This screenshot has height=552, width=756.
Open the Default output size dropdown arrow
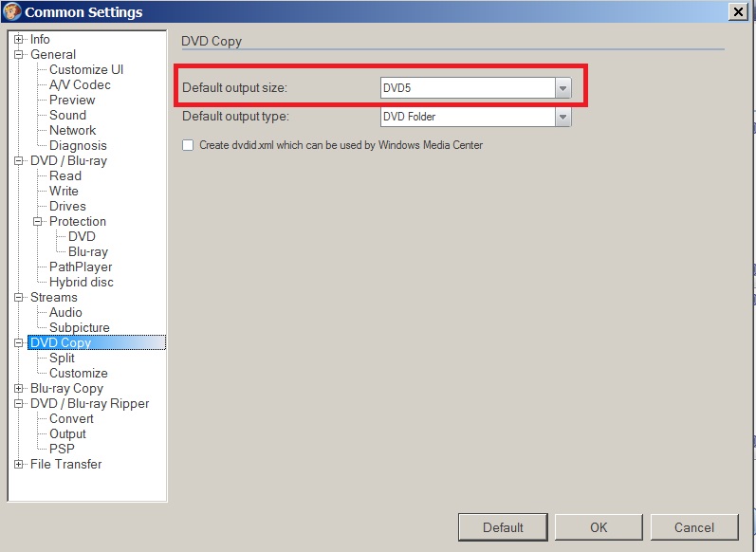562,88
